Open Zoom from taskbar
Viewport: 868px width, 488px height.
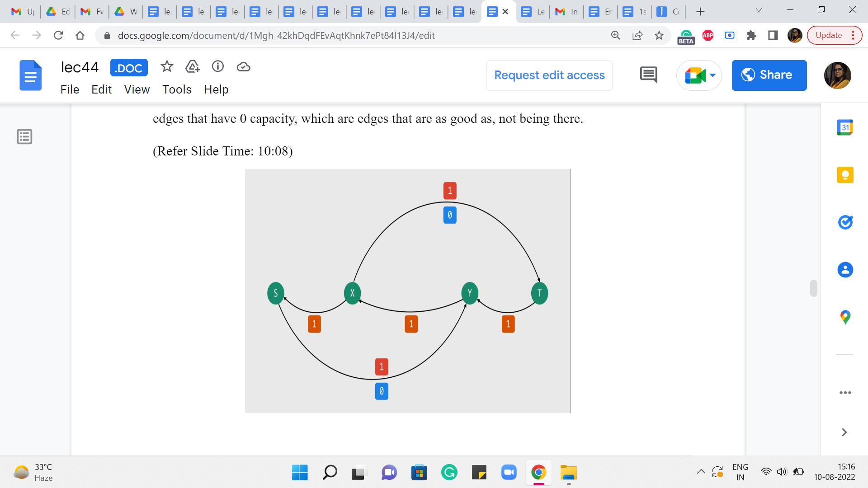tap(509, 473)
